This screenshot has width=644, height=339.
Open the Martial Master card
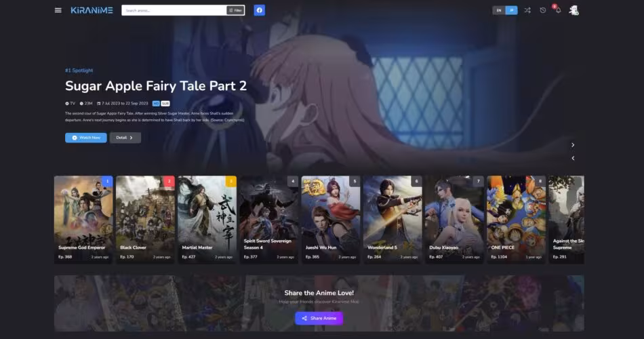click(207, 220)
